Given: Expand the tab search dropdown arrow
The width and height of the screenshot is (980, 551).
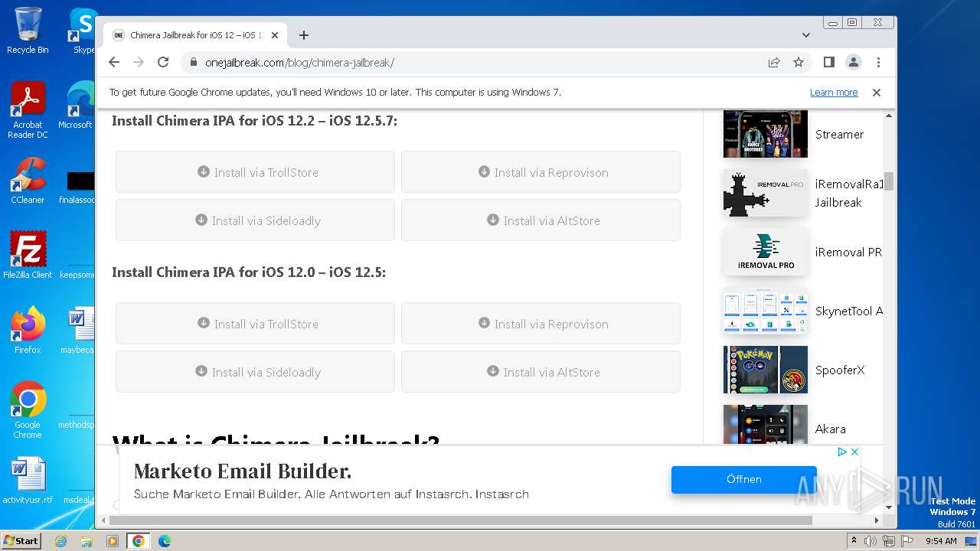Looking at the screenshot, I should 805,35.
